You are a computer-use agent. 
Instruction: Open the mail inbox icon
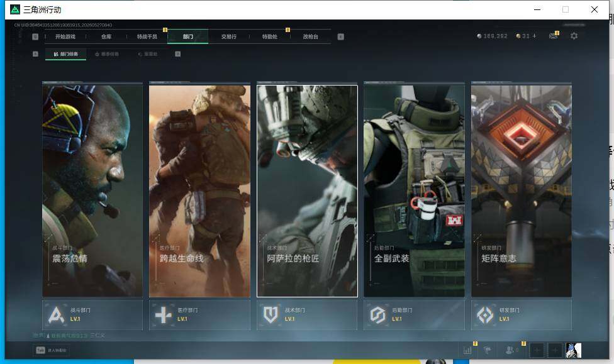click(x=554, y=36)
